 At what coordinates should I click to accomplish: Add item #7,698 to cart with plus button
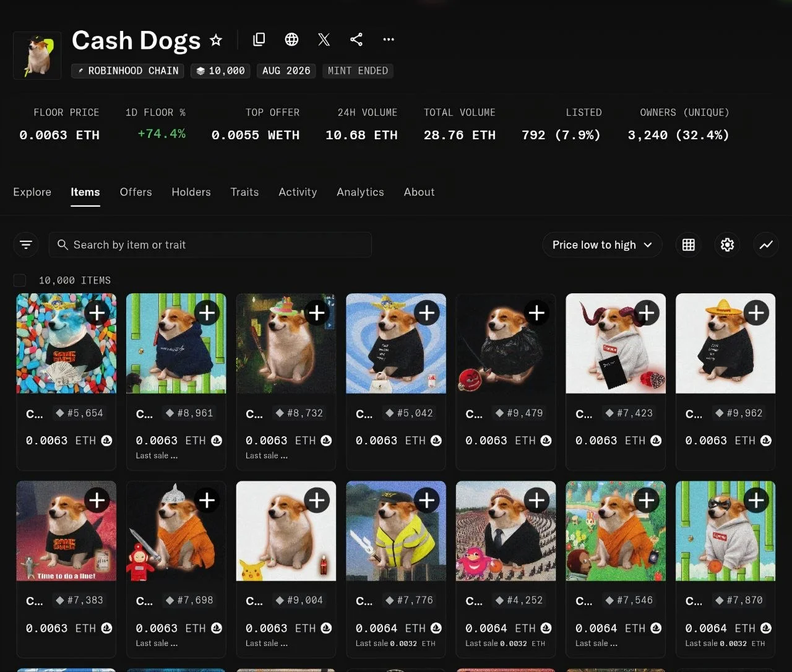(207, 500)
